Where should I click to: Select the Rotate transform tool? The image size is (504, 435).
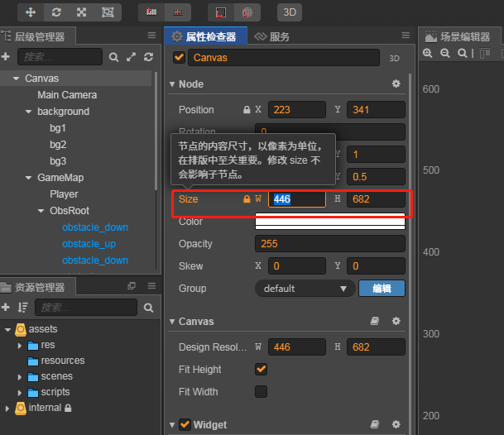pos(56,12)
